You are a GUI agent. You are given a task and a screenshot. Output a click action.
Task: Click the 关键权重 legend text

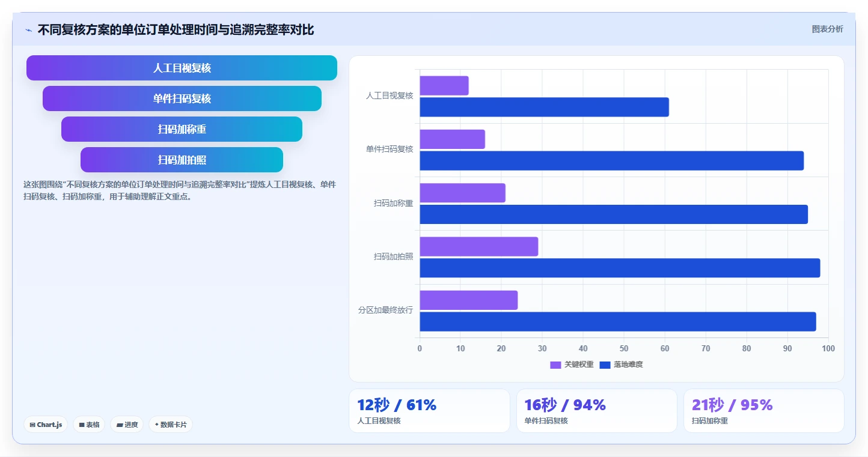pyautogui.click(x=579, y=365)
